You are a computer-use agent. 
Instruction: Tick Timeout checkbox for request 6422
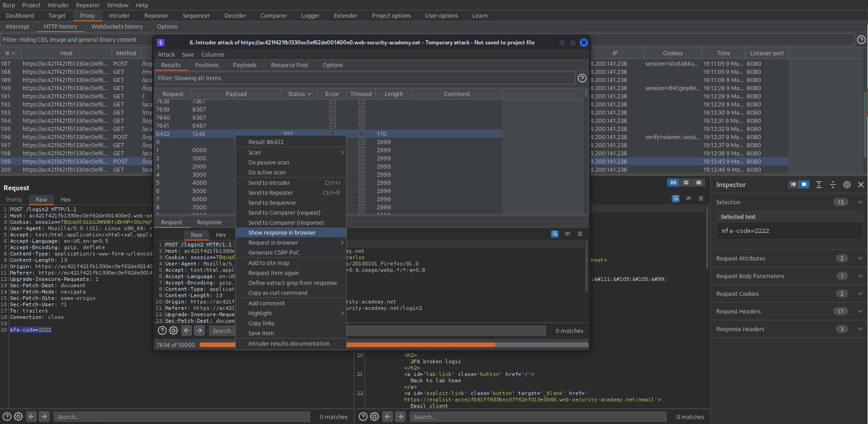pyautogui.click(x=362, y=134)
